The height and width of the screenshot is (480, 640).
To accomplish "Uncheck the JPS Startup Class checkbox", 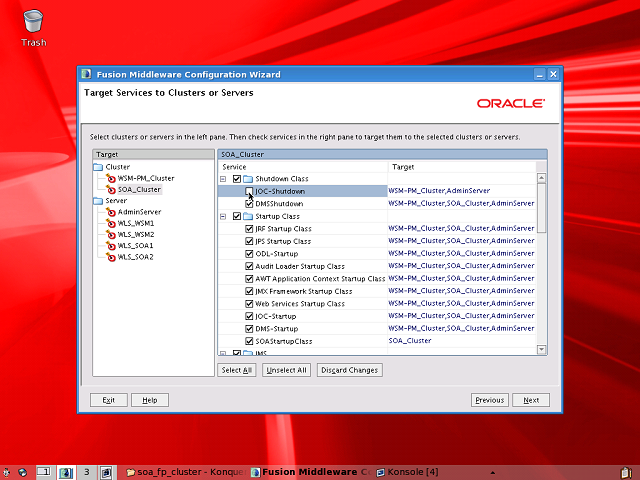I will (x=249, y=241).
